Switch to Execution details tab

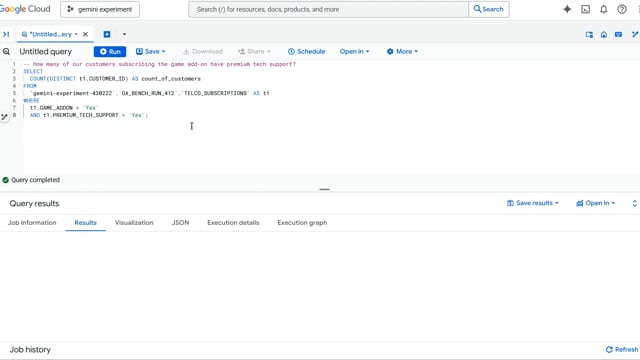233,222
